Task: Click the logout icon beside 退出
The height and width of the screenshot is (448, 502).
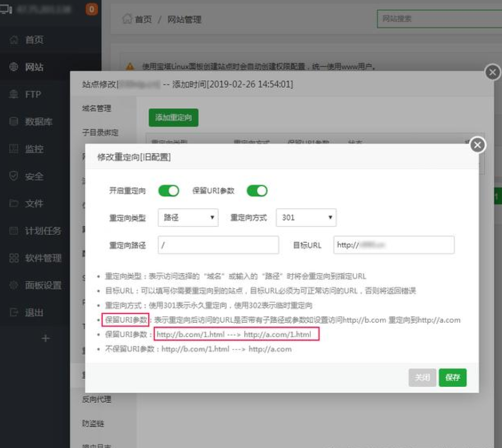Action: 13,312
